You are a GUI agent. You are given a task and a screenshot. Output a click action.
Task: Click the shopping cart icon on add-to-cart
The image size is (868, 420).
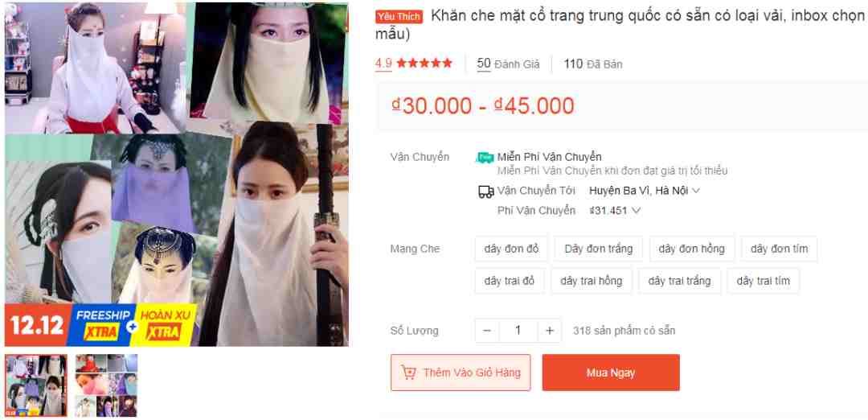coord(408,373)
